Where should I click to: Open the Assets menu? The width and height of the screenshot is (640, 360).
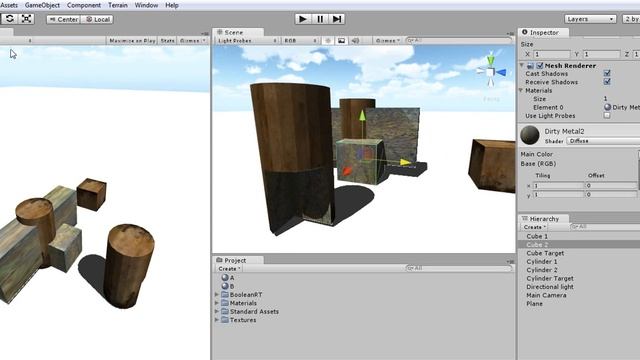click(9, 5)
